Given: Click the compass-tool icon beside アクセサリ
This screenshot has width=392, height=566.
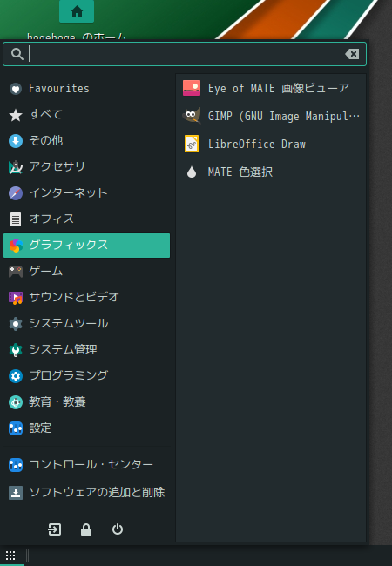Looking at the screenshot, I should pyautogui.click(x=16, y=167).
